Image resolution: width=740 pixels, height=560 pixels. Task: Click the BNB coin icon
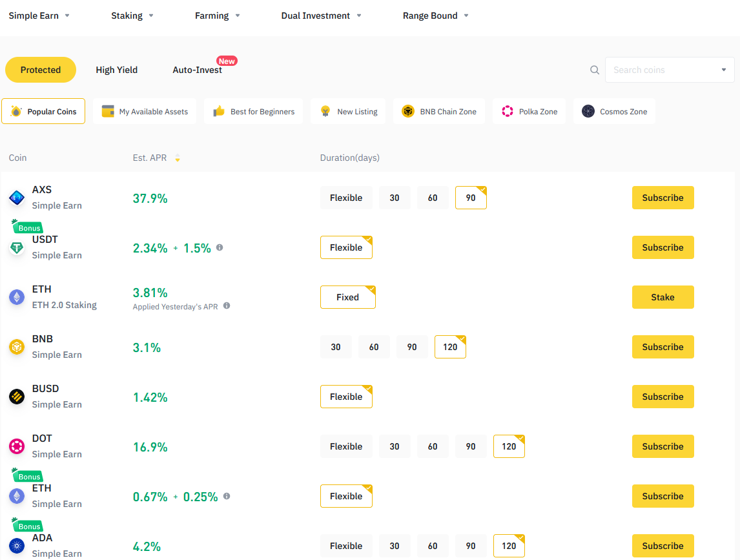[x=17, y=347]
